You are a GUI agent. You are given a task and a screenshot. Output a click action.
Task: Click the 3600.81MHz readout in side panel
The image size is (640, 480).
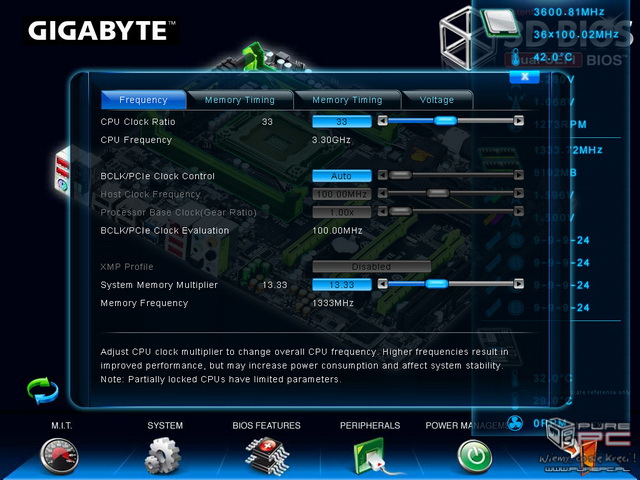click(x=569, y=12)
